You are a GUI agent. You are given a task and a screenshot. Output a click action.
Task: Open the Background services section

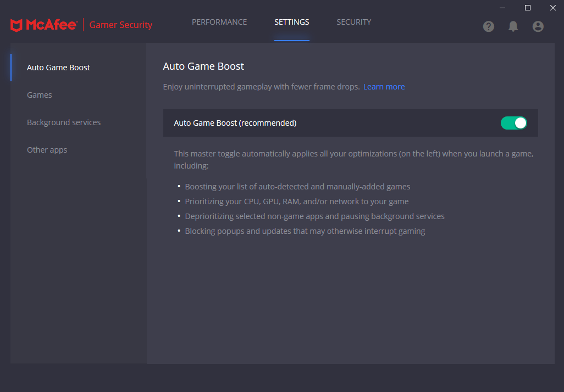coord(64,122)
